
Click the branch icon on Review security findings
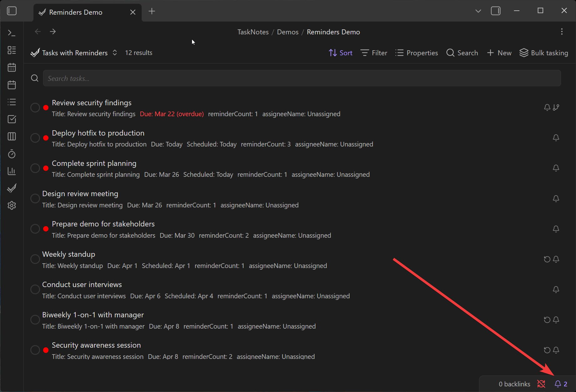(x=556, y=107)
